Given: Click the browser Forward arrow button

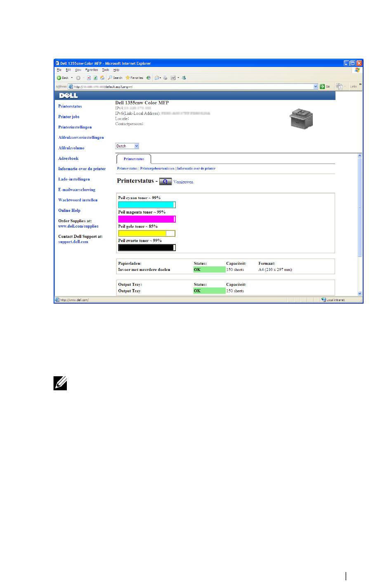Looking at the screenshot, I should pos(78,78).
